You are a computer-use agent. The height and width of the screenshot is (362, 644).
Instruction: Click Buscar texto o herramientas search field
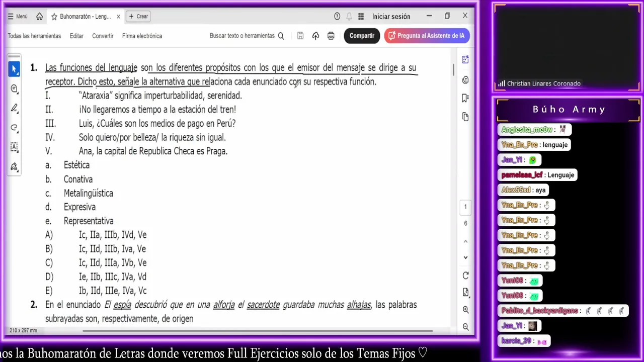(247, 36)
